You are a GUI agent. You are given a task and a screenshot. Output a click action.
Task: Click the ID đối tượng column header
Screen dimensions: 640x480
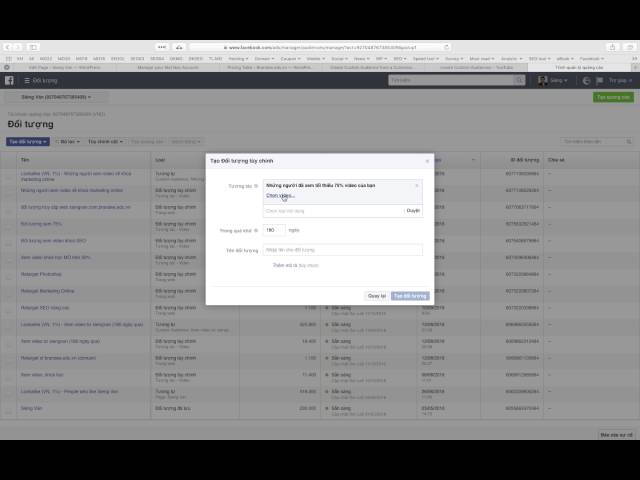click(524, 160)
